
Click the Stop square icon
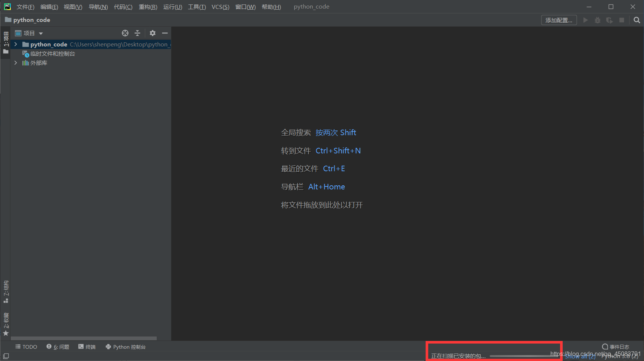(x=622, y=20)
